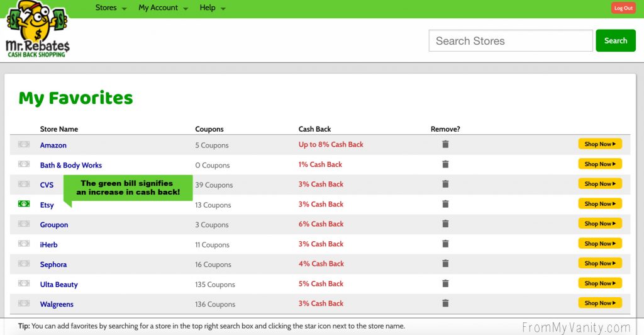Remove Etsy using the trash icon
The image size is (644, 335).
pyautogui.click(x=445, y=204)
